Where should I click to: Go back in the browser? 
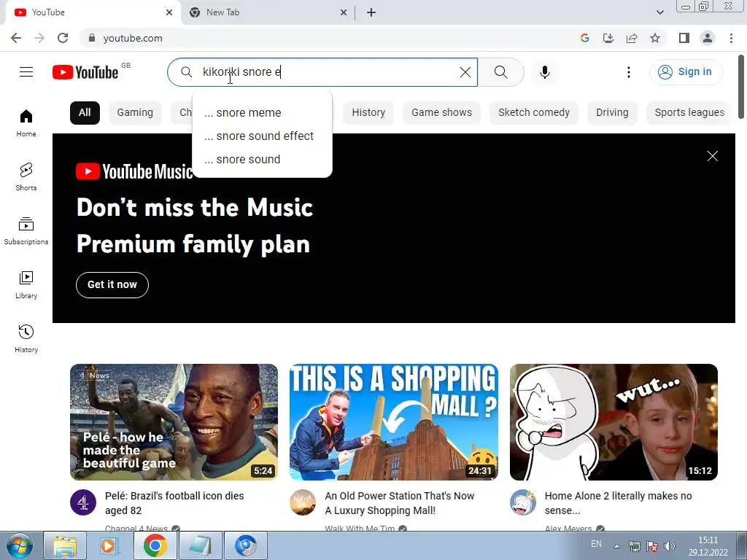point(16,38)
